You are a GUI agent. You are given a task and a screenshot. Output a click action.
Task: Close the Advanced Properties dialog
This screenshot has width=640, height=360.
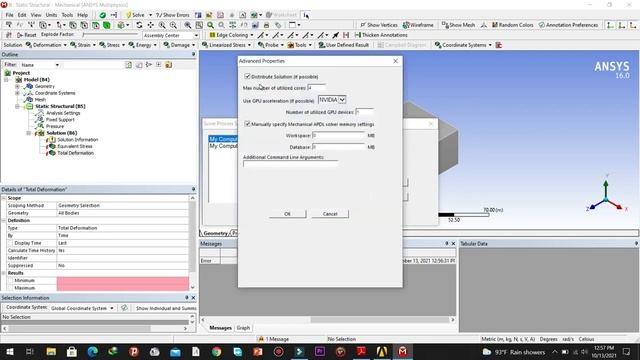coord(395,61)
